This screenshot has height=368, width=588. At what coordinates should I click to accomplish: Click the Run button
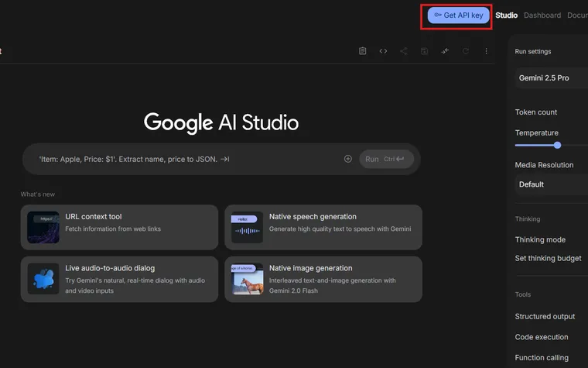[x=386, y=160]
